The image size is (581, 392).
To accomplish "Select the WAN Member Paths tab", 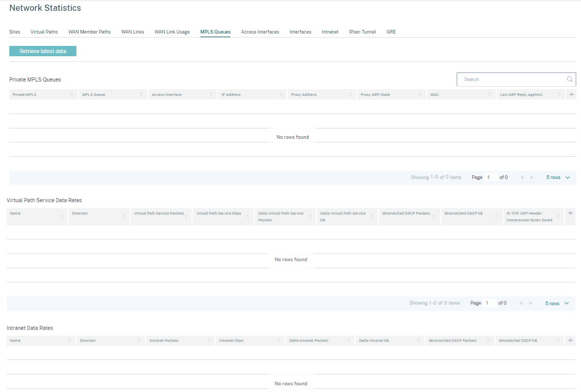I will coord(90,32).
